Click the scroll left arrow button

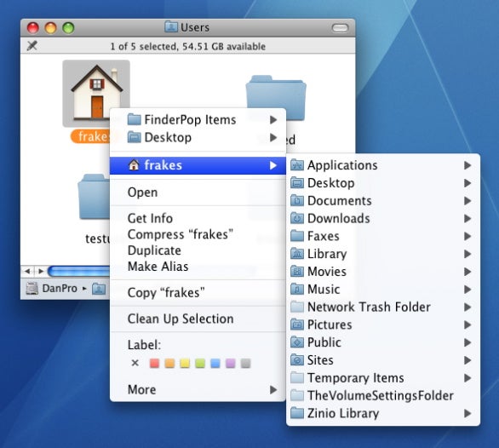coord(27,272)
